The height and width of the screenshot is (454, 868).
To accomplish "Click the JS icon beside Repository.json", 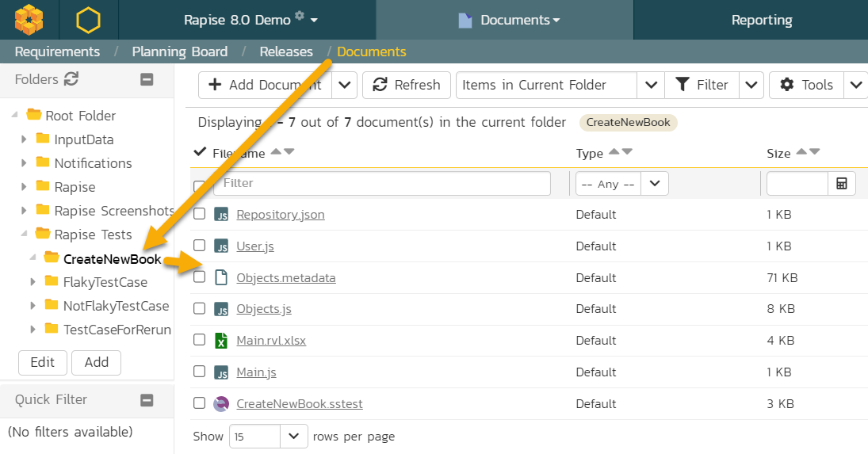I will pos(221,215).
